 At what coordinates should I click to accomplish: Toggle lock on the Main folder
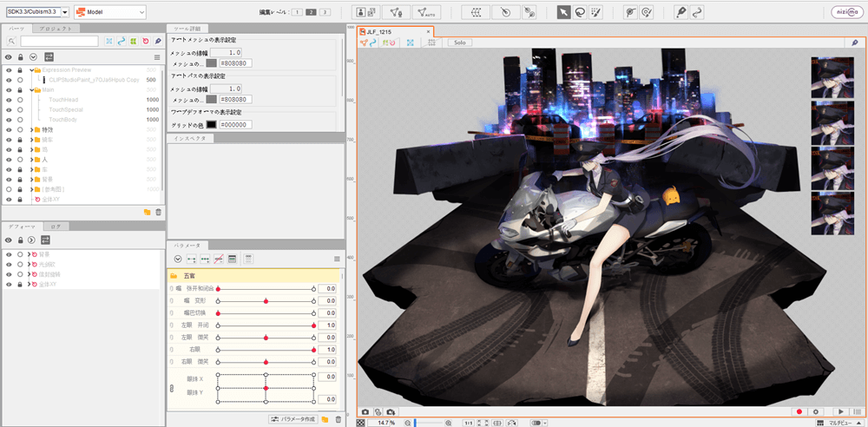coord(20,89)
